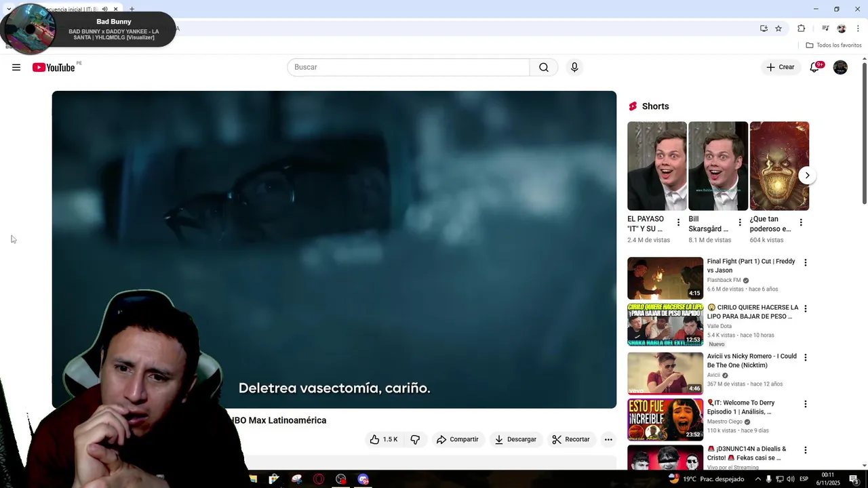Click the Descargar download button

coord(515,439)
